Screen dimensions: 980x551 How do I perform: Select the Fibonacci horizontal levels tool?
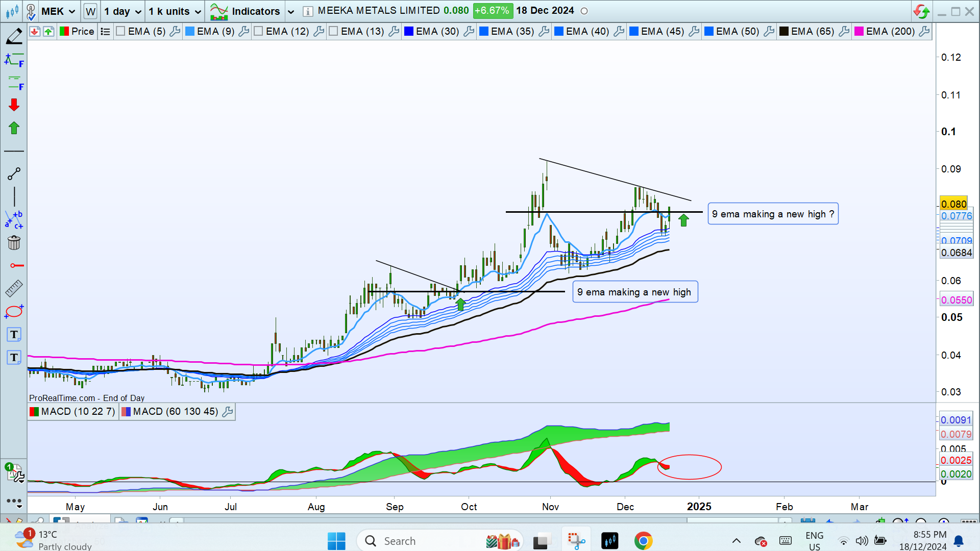[14, 82]
